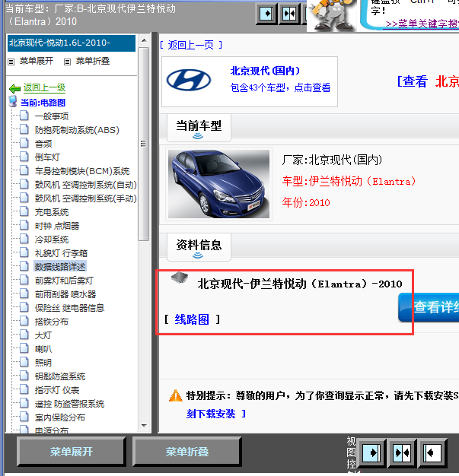The width and height of the screenshot is (459, 476).
Task: Open 搭铁分布 entry
Action: [51, 322]
